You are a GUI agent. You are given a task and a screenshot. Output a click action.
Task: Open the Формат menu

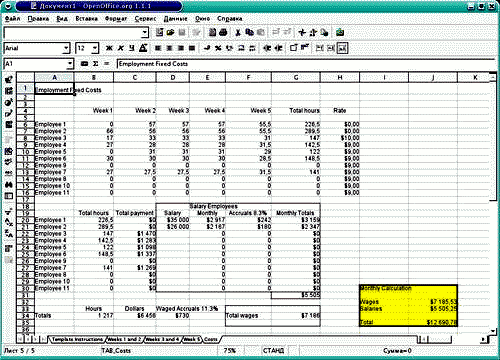click(116, 19)
